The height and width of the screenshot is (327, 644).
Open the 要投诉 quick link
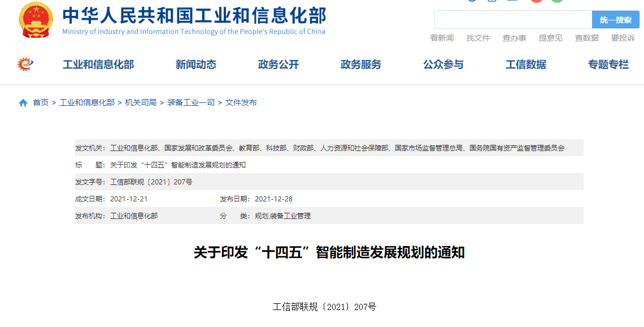[x=623, y=38]
